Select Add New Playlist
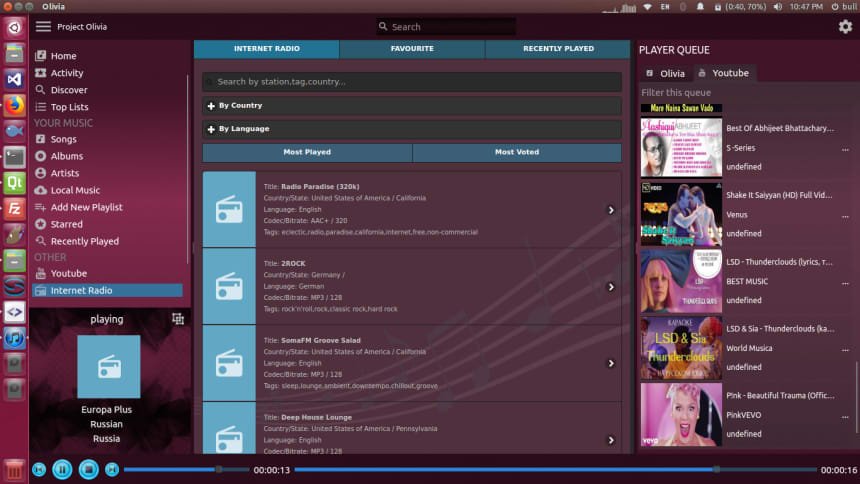860x484 pixels. pos(86,207)
